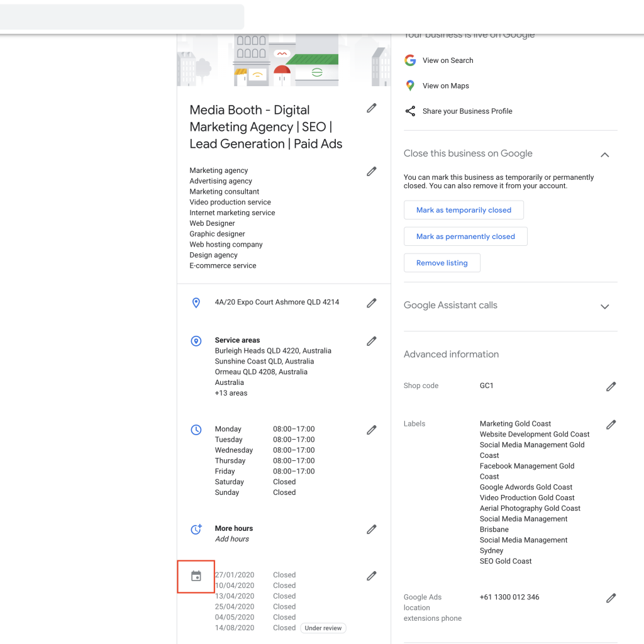
Task: Edit the Service areas list
Action: click(372, 340)
